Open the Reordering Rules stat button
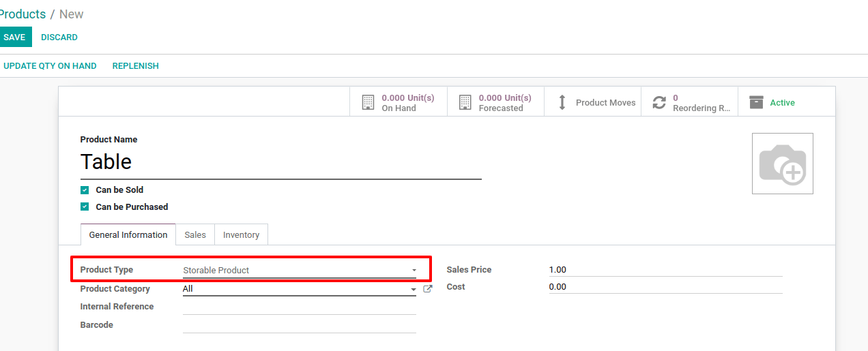The height and width of the screenshot is (351, 868). (x=690, y=102)
